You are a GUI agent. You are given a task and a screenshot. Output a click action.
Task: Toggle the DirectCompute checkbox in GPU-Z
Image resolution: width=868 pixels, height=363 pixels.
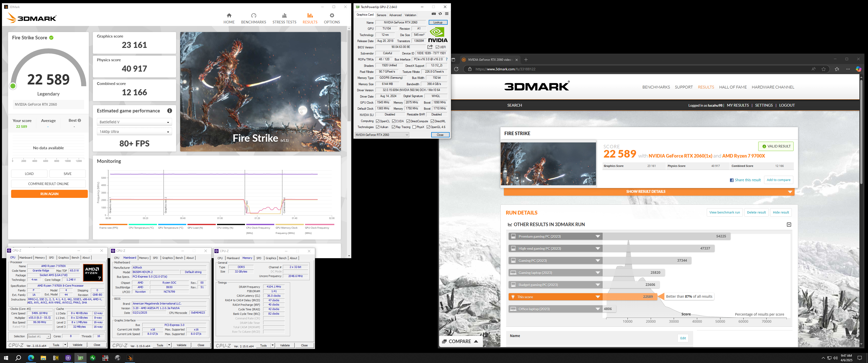pyautogui.click(x=408, y=121)
